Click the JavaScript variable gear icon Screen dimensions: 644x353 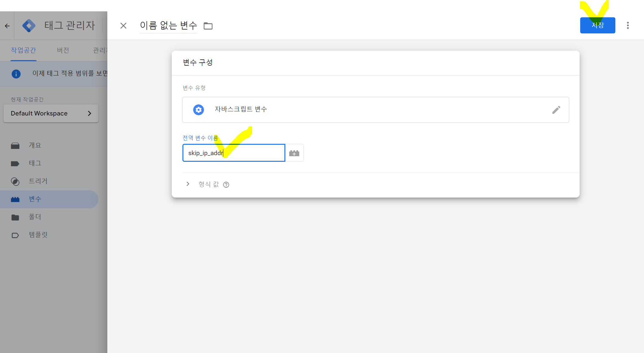pos(199,110)
